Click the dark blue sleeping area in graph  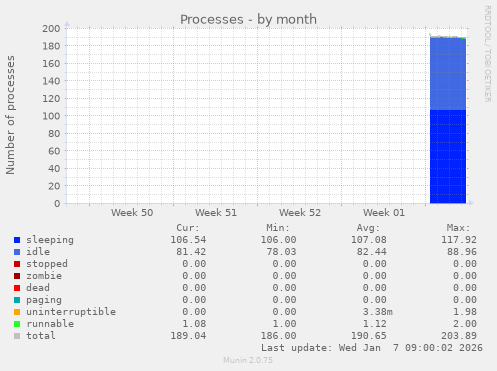[x=448, y=157]
